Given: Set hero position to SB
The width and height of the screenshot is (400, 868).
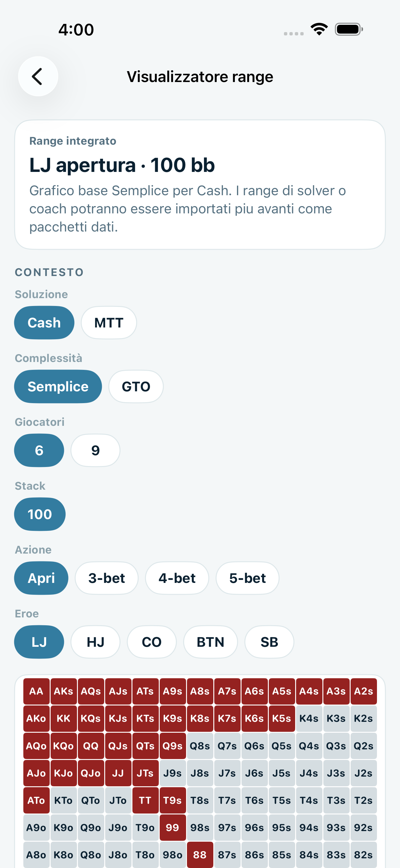Looking at the screenshot, I should [x=269, y=642].
